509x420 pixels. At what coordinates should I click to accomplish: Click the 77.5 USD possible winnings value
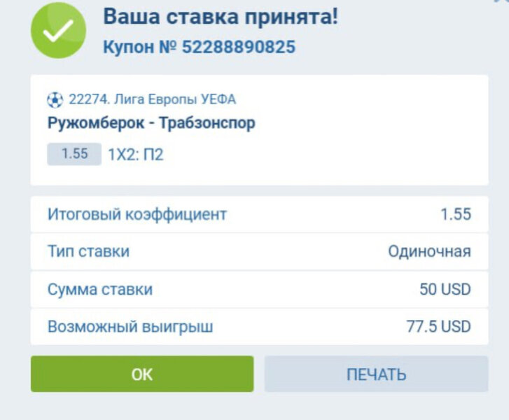pyautogui.click(x=438, y=326)
